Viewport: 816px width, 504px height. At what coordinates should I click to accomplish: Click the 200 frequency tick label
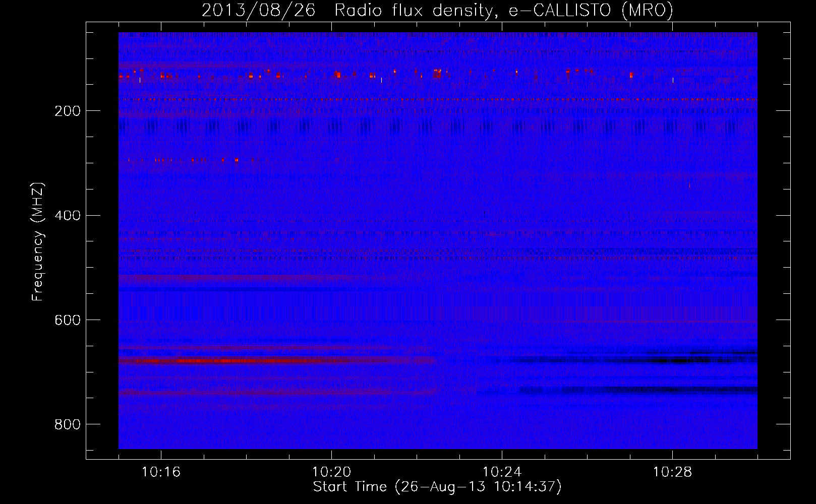coord(67,111)
